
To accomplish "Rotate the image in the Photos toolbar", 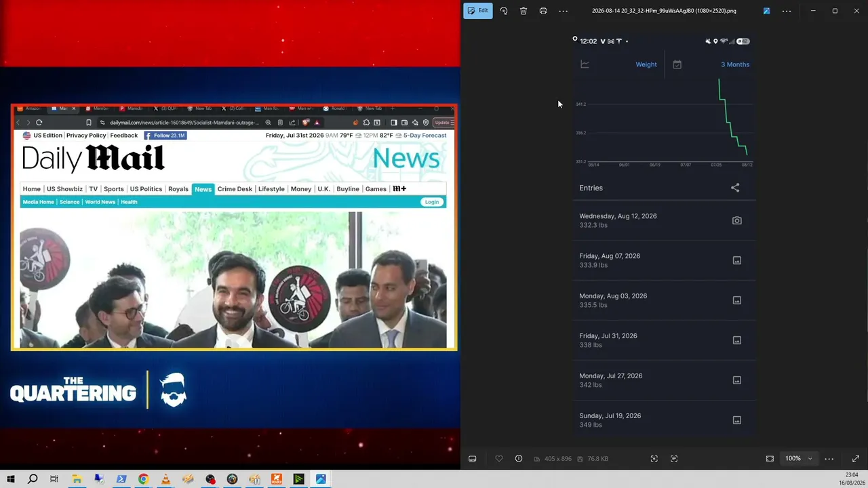I will [x=503, y=11].
